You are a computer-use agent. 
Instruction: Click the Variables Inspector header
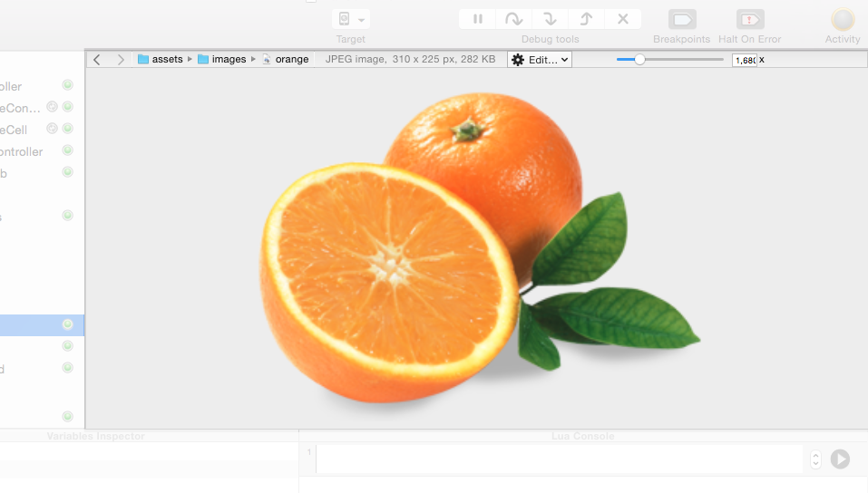coord(96,436)
